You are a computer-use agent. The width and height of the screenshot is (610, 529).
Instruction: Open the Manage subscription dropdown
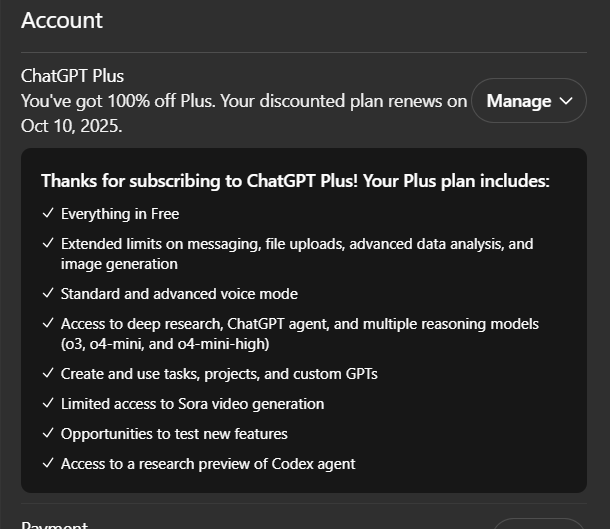click(528, 101)
